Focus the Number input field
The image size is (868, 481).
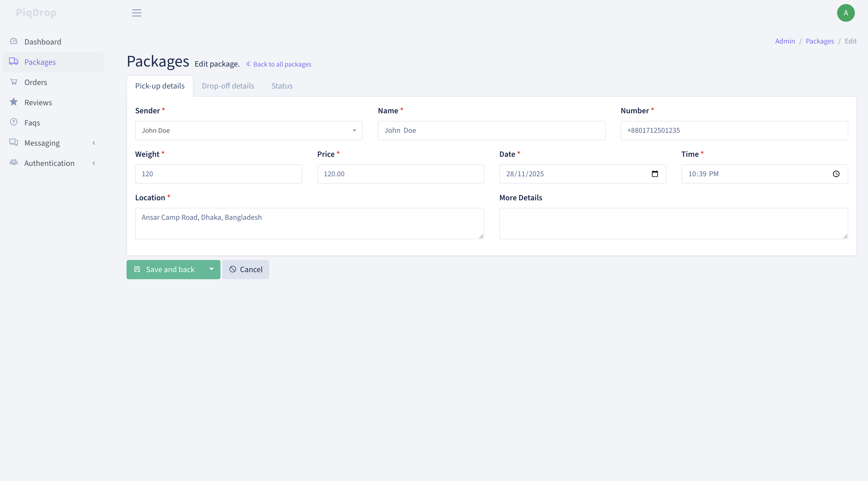(x=734, y=130)
